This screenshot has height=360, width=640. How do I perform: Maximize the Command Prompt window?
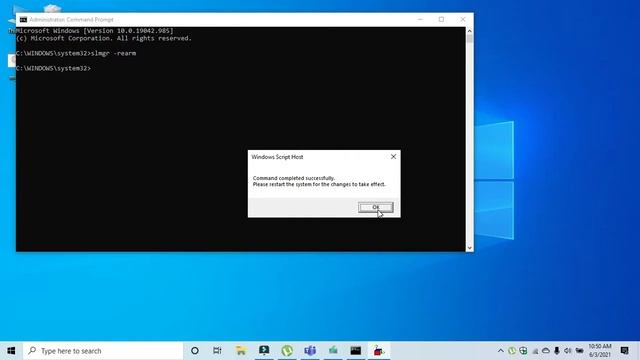[441, 19]
